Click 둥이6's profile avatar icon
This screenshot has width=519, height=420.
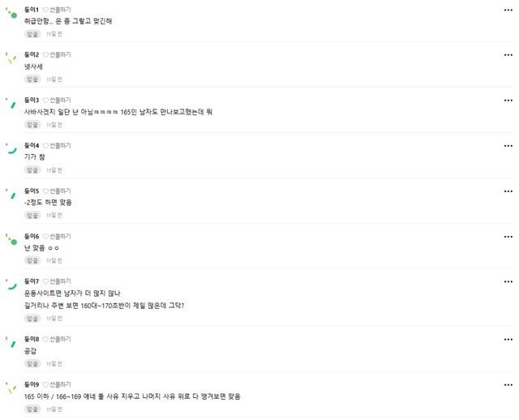click(12, 240)
